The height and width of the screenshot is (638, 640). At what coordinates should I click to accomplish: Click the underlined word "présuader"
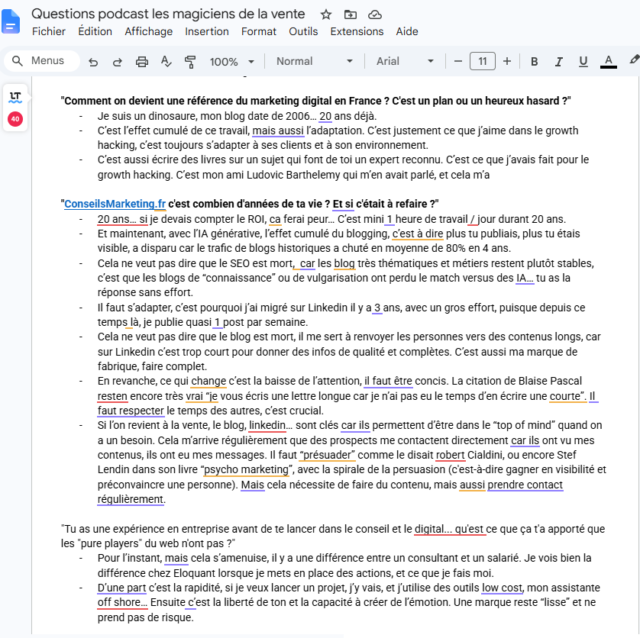[327, 455]
